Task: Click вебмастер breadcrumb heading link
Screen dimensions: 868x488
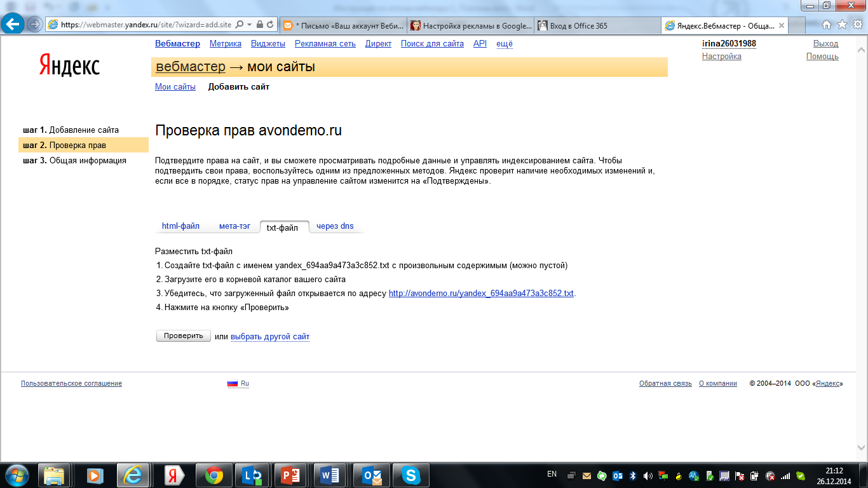Action: pyautogui.click(x=191, y=67)
